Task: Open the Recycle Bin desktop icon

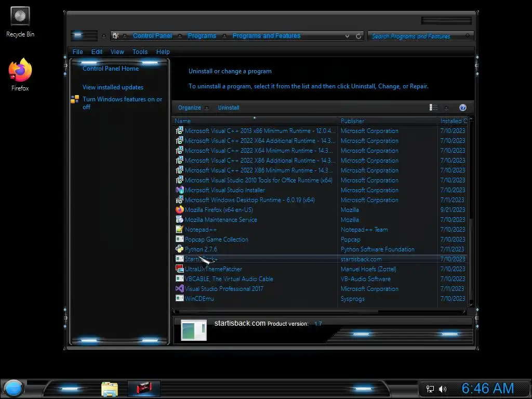Action: tap(20, 22)
